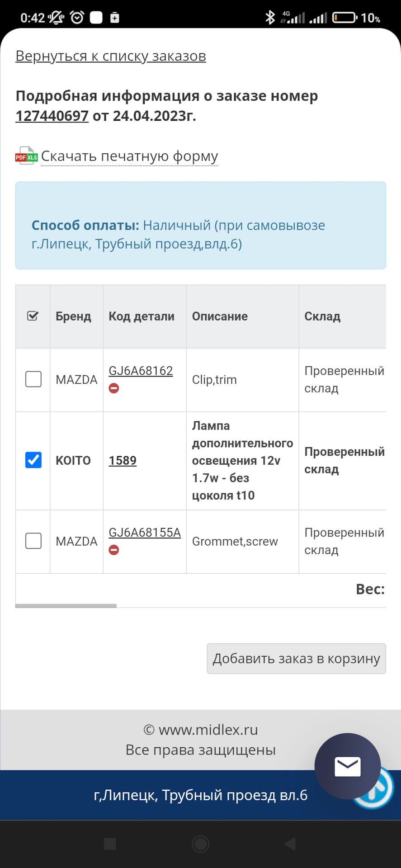Click the horizontal scrollbar below the table
The height and width of the screenshot is (868, 401).
pyautogui.click(x=66, y=605)
